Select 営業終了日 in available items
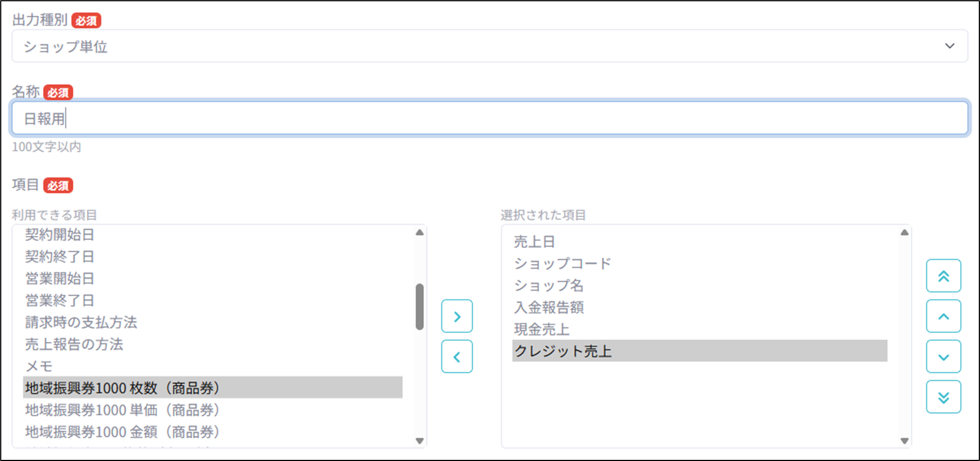The height and width of the screenshot is (461, 980). tap(60, 300)
